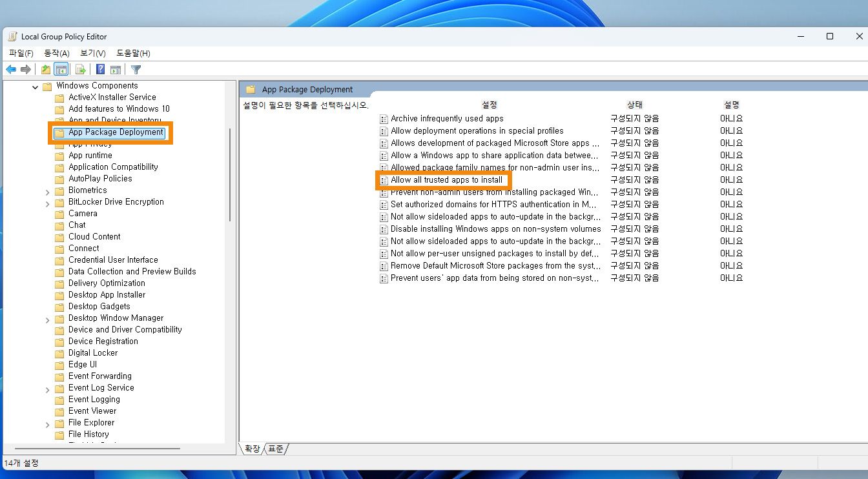Expand the BitLocker Drive Encryption node
The height and width of the screenshot is (479, 868).
(x=48, y=203)
